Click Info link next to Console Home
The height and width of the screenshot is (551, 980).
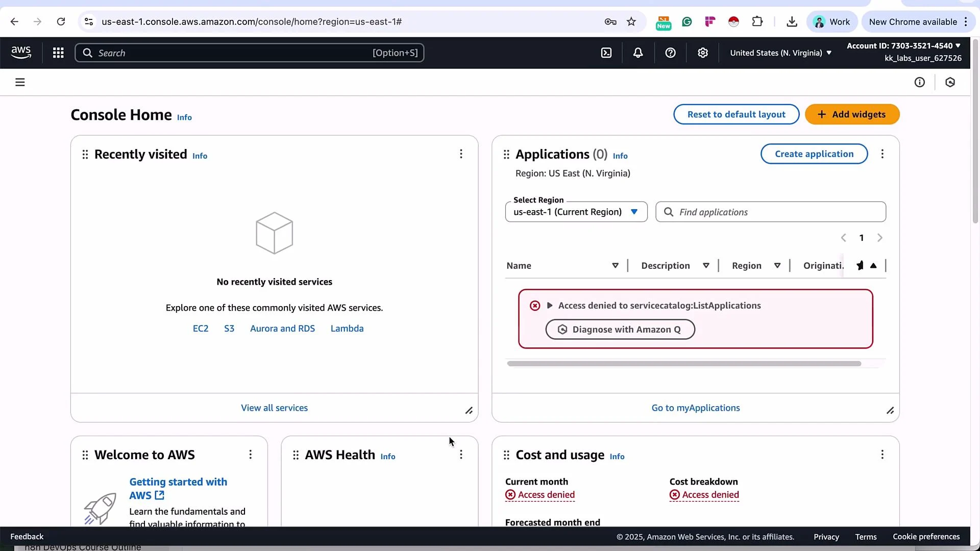pos(184,117)
